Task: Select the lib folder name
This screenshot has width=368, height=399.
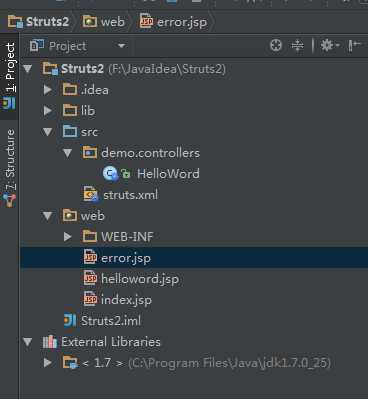Action: coord(88,111)
